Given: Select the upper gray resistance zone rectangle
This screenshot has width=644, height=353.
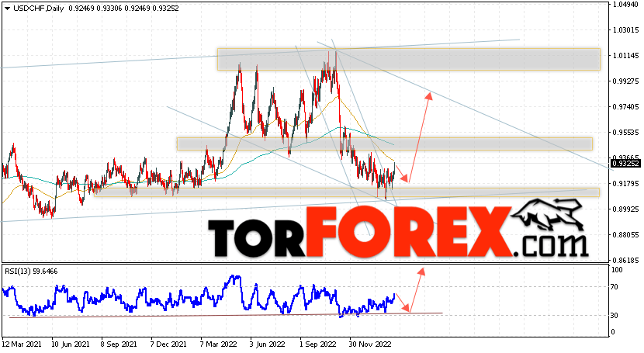Looking at the screenshot, I should [x=409, y=59].
